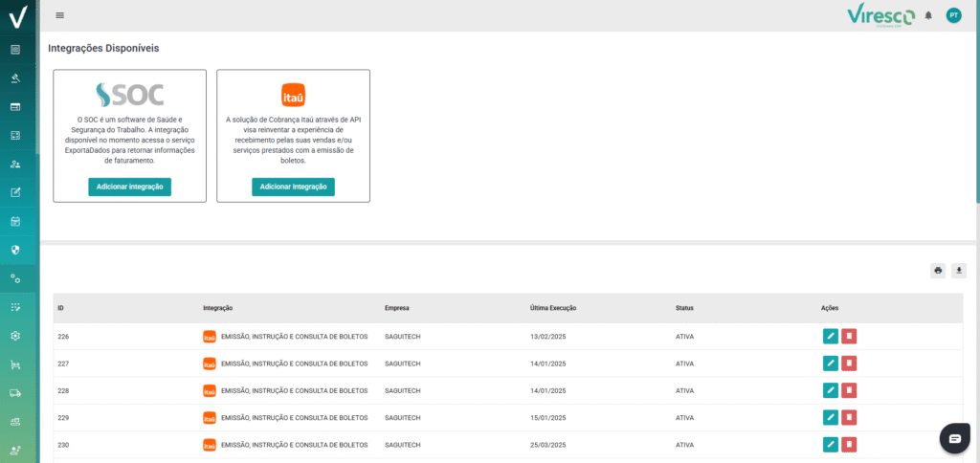Open the PT user avatar menu
Image resolution: width=980 pixels, height=463 pixels.
953,15
